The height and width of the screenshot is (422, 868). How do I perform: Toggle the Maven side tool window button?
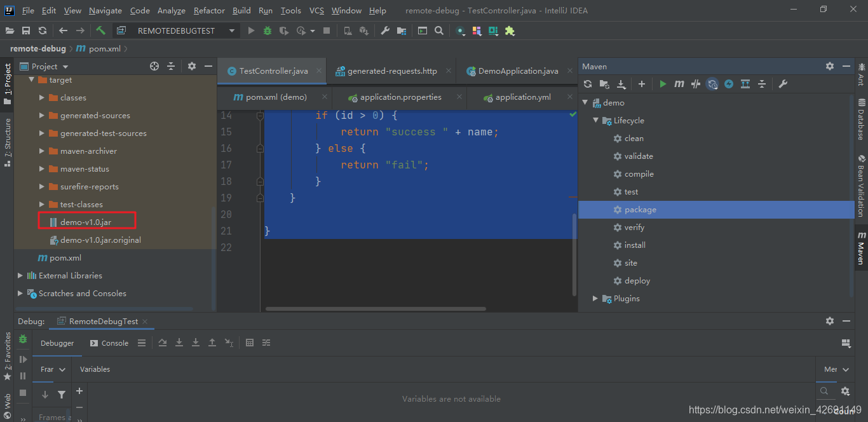[x=861, y=248]
